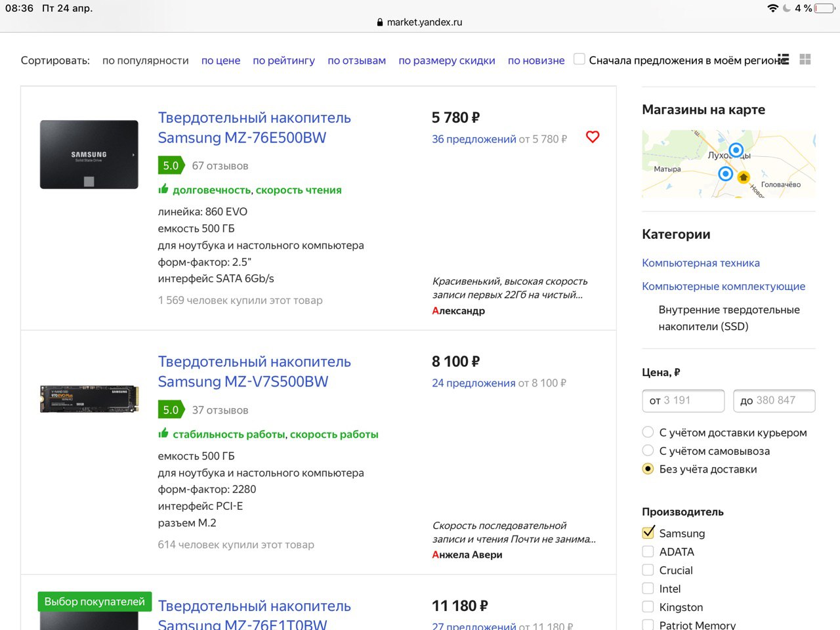Tap thumbs-up icon next to долговечность
Screen dimensions: 840x630
click(x=163, y=189)
